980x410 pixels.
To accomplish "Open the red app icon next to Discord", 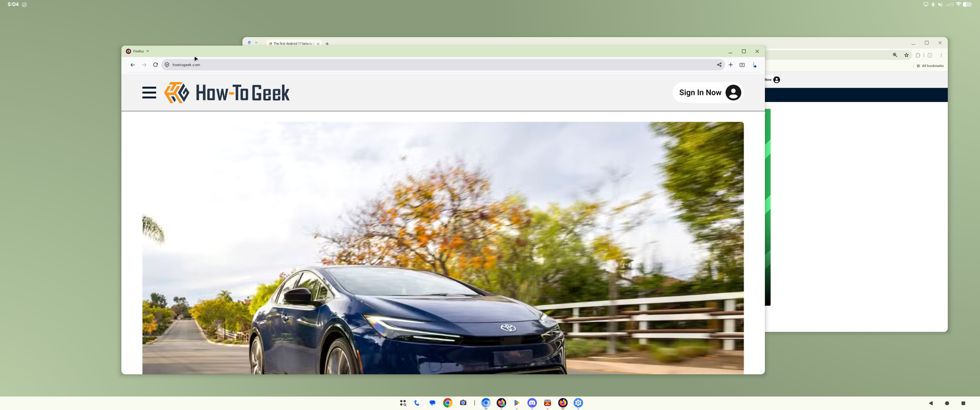I will (x=548, y=403).
